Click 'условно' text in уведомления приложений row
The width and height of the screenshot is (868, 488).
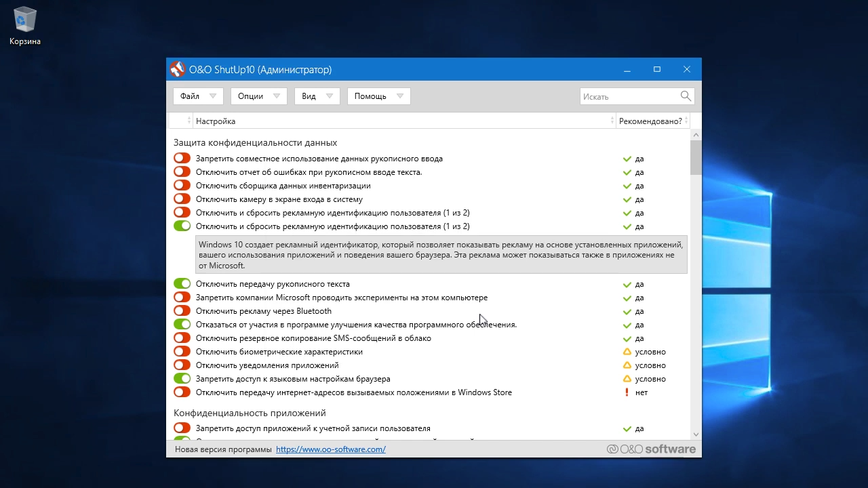click(x=650, y=365)
